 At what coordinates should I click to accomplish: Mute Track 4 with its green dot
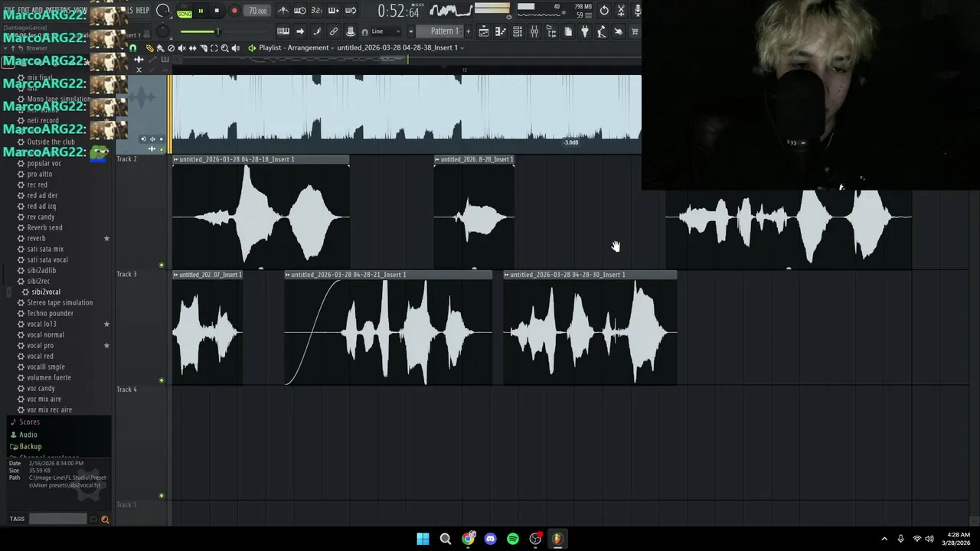[x=162, y=496]
